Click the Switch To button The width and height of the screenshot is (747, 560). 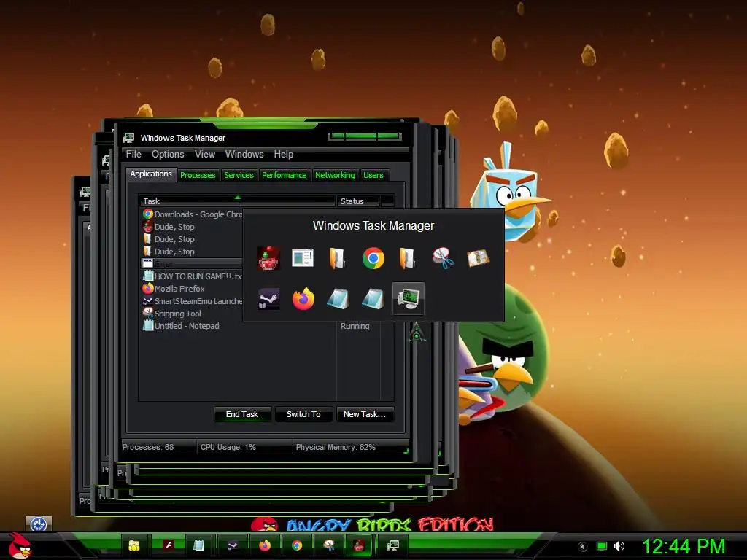(303, 414)
